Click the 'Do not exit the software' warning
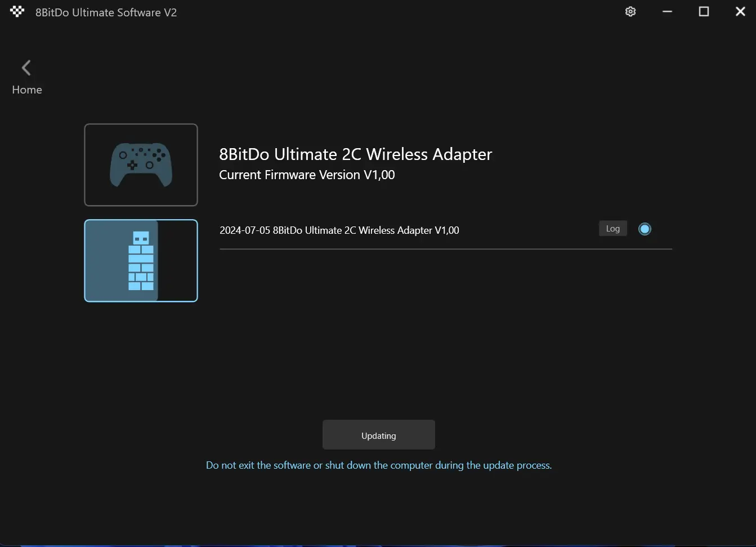Image resolution: width=756 pixels, height=547 pixels. (379, 465)
